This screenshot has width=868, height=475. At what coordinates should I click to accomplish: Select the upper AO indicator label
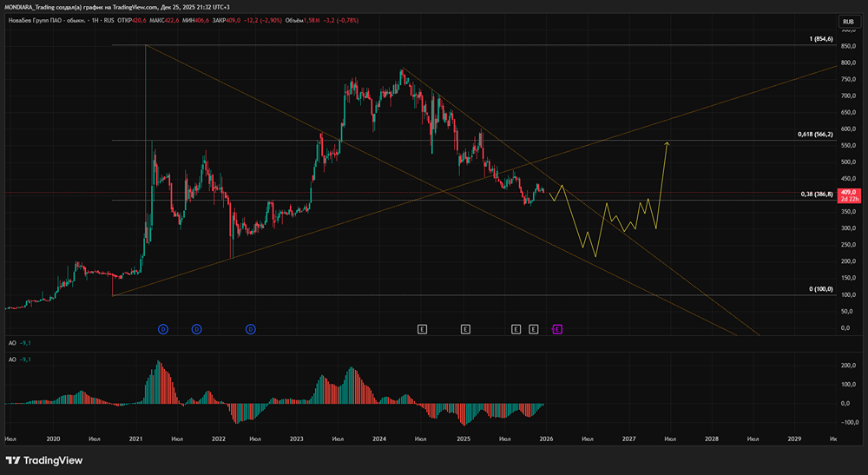coord(13,345)
